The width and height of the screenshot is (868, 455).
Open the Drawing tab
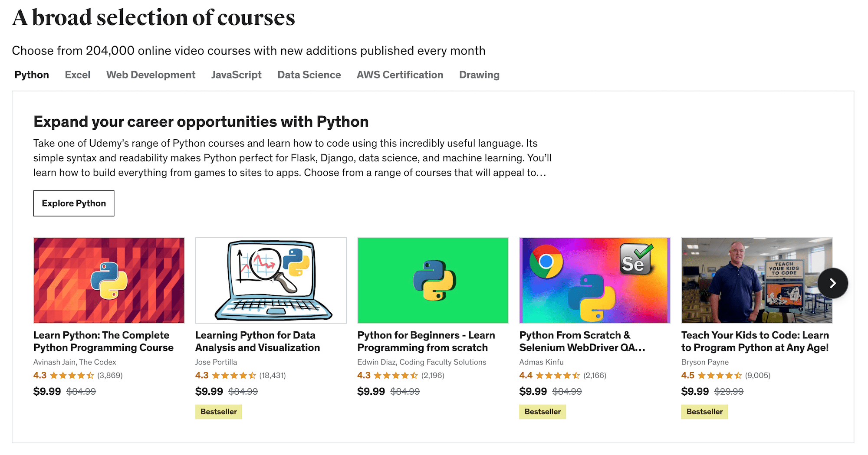[x=479, y=75]
